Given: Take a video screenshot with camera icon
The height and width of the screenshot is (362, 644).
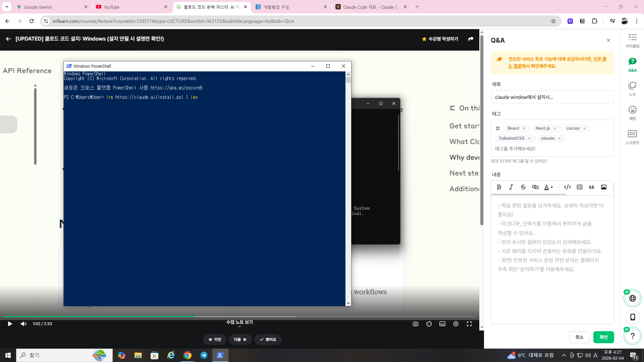Looking at the screenshot, I should [415, 324].
